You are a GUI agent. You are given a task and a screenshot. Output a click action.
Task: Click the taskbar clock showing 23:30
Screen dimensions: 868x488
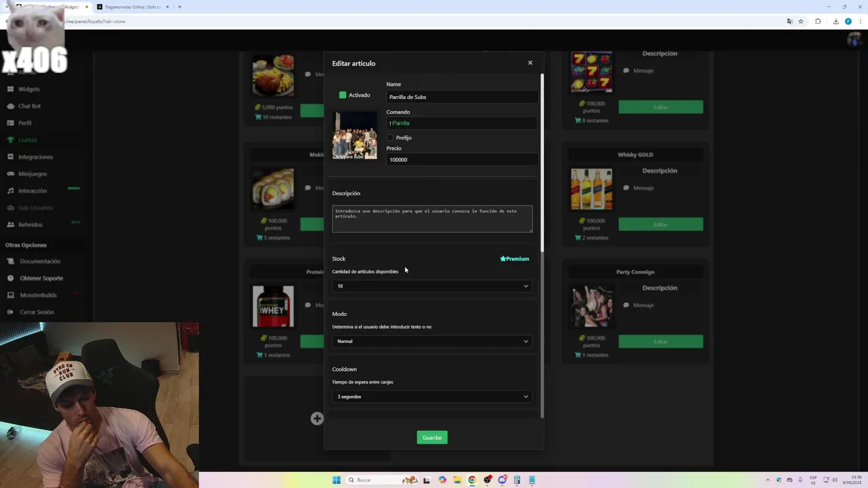pyautogui.click(x=852, y=480)
